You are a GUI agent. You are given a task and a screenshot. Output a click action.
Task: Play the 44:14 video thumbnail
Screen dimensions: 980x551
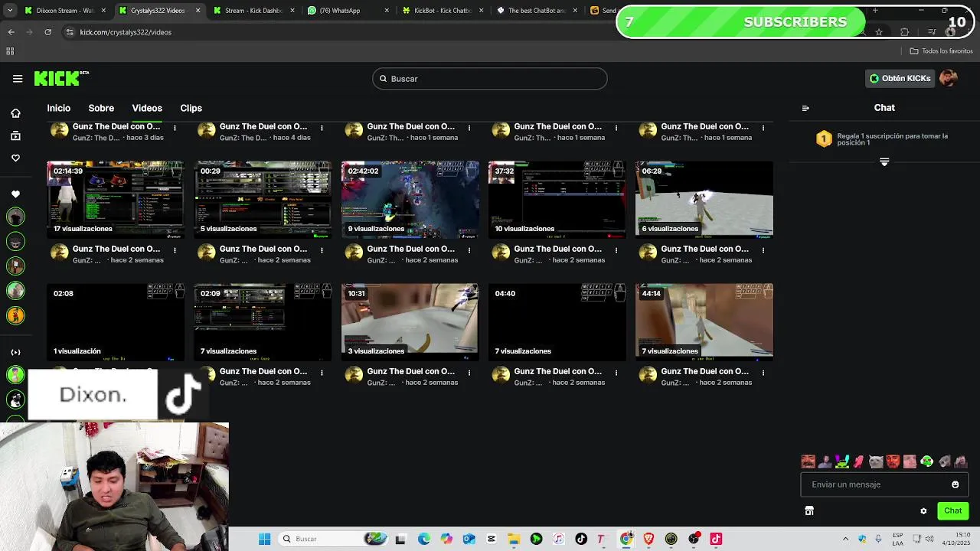[704, 321]
